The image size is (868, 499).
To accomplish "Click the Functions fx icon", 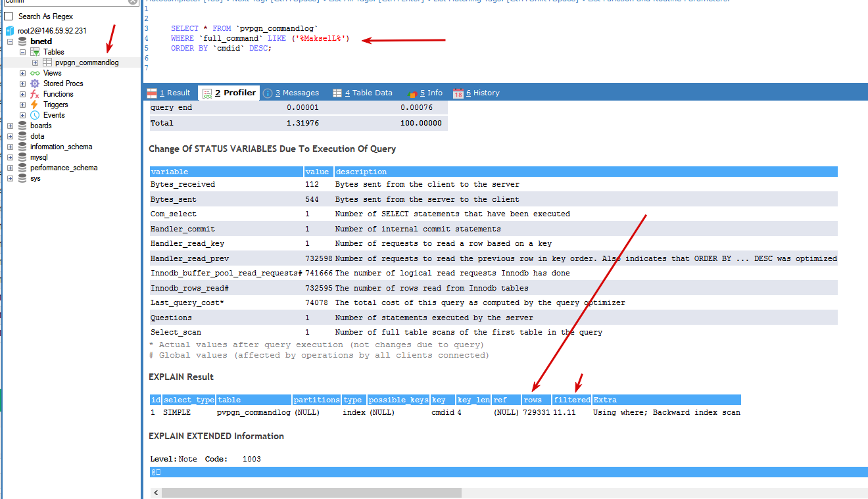I will pos(35,94).
